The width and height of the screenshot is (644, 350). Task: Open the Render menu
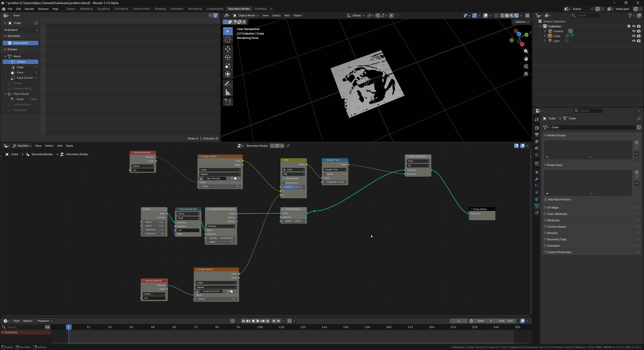pos(30,9)
